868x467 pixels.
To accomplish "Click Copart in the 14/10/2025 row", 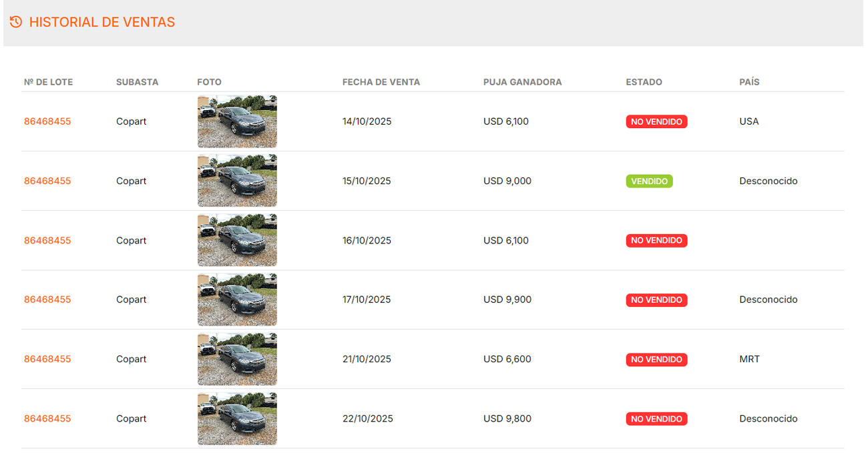I will click(132, 121).
